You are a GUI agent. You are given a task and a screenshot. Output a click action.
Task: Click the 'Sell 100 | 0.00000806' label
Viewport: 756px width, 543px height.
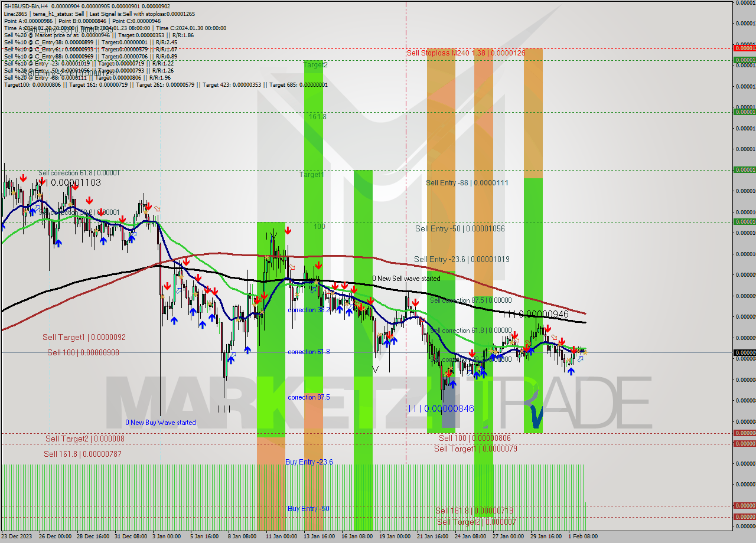[x=475, y=438]
